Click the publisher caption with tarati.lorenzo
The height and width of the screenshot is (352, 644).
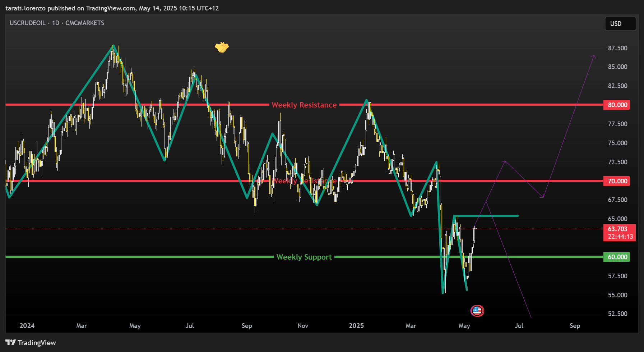pyautogui.click(x=112, y=8)
